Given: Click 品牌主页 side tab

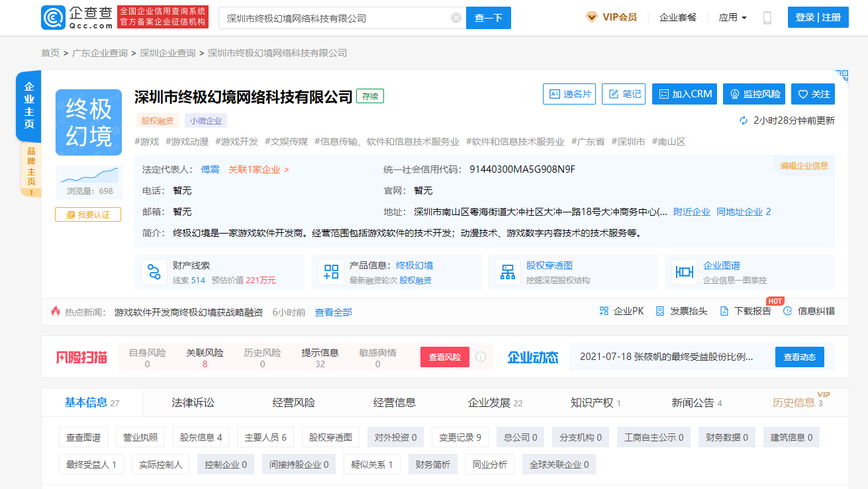Looking at the screenshot, I should 31,171.
